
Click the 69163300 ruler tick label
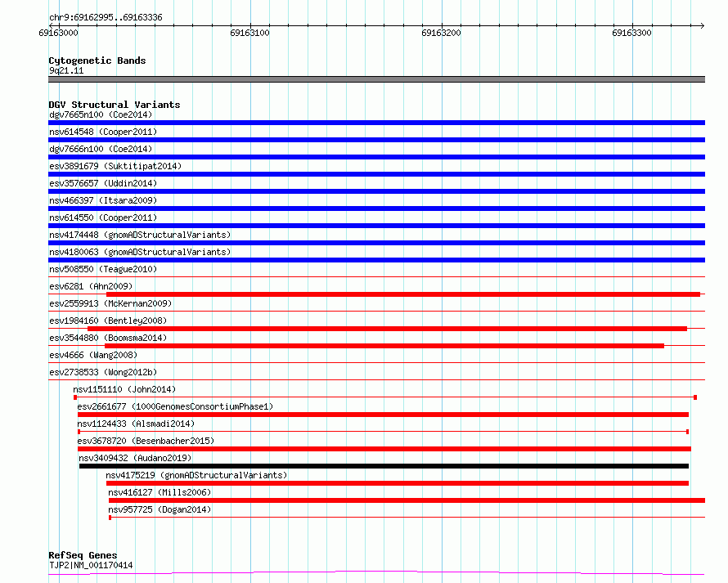pyautogui.click(x=632, y=33)
